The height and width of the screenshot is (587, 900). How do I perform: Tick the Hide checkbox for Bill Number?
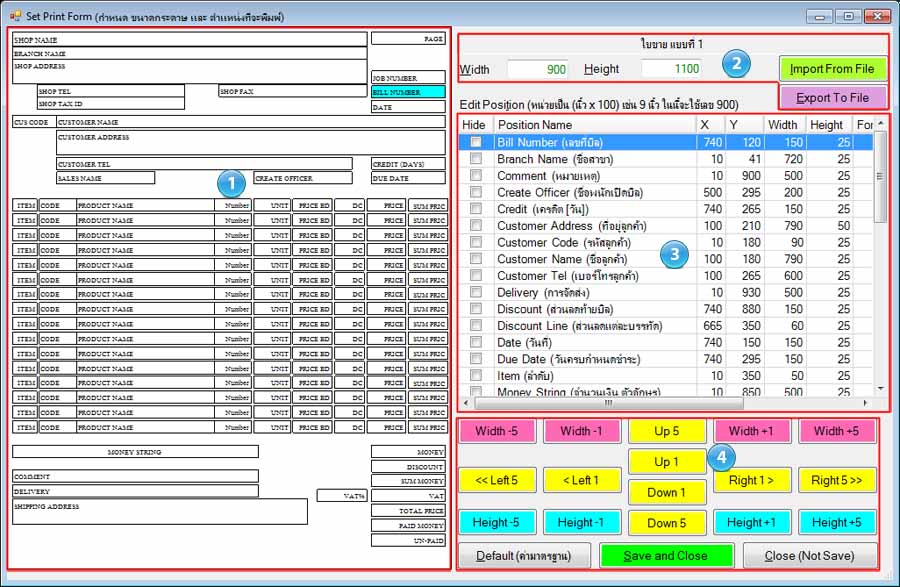click(x=476, y=142)
